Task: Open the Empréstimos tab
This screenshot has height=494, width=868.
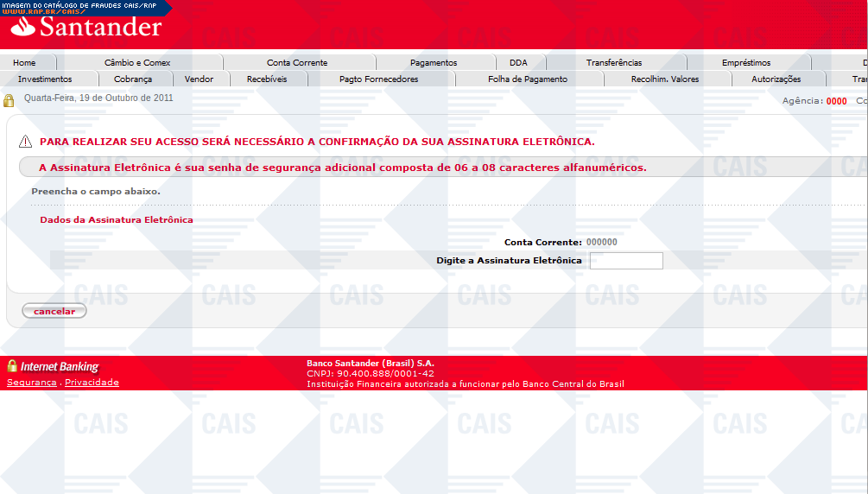Action: click(x=746, y=62)
